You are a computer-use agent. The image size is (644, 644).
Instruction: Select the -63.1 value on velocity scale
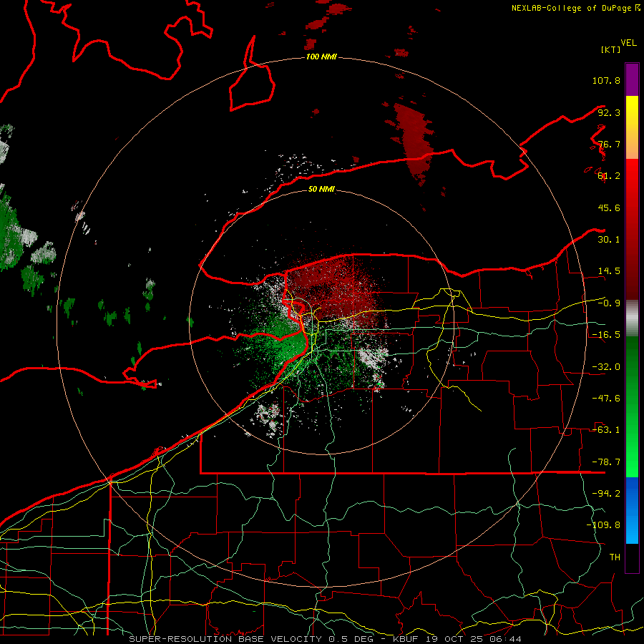pos(606,430)
